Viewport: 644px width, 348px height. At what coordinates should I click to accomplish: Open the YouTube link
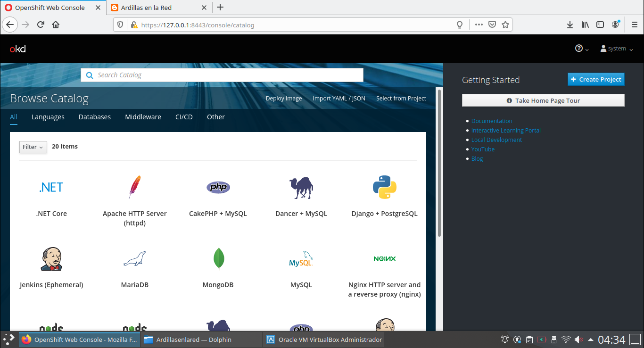483,149
